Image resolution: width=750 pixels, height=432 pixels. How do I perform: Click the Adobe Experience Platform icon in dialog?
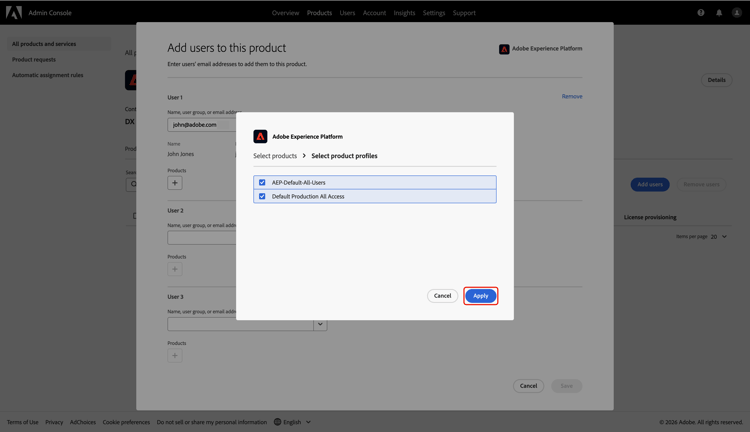point(260,136)
